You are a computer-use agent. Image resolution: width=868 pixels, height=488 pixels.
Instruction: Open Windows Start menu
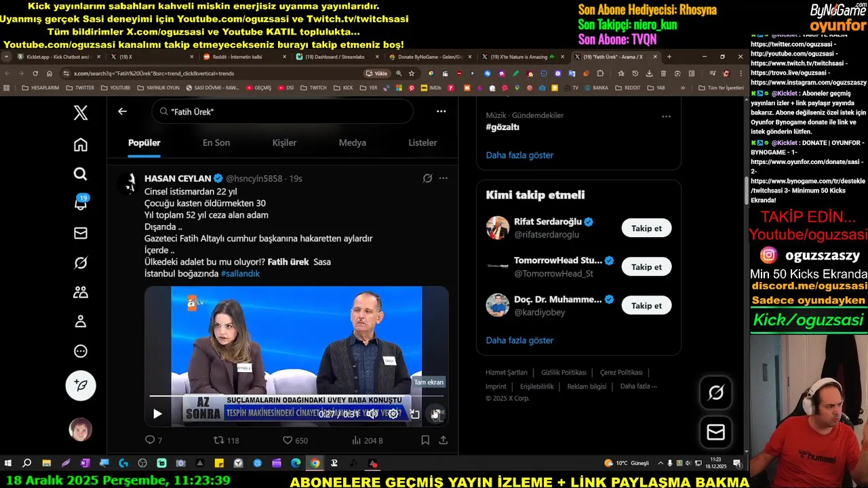8,464
